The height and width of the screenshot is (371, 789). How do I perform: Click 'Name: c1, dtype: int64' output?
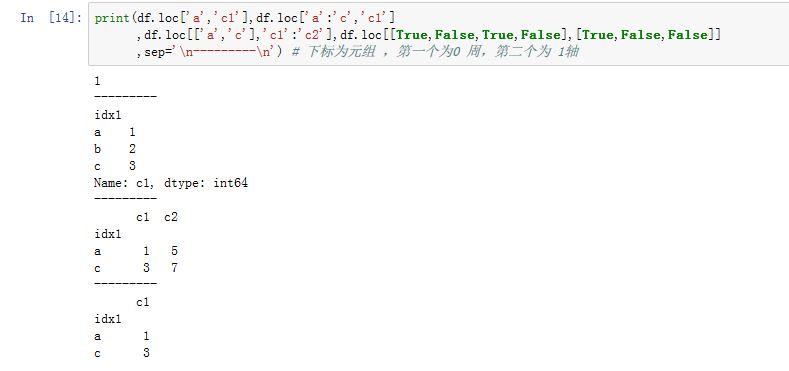tap(171, 183)
